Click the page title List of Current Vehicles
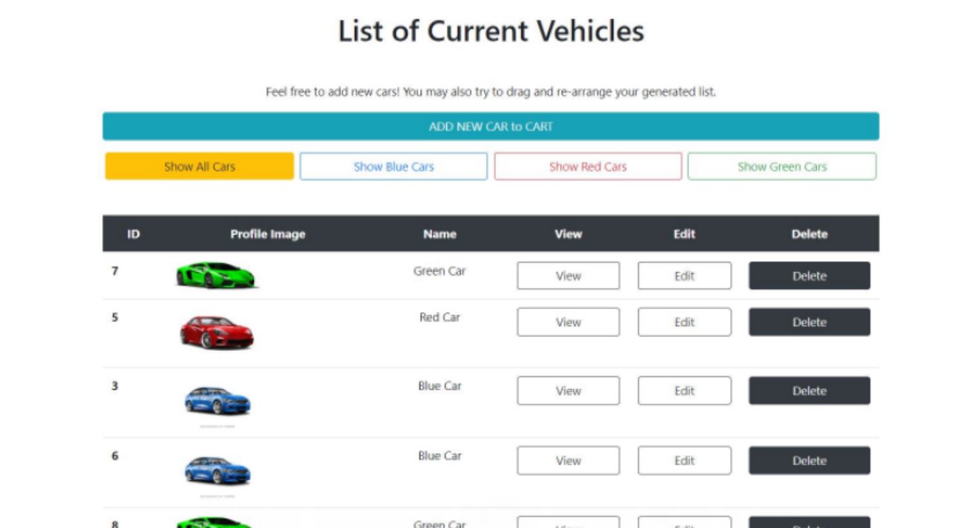The height and width of the screenshot is (528, 980). point(490,30)
